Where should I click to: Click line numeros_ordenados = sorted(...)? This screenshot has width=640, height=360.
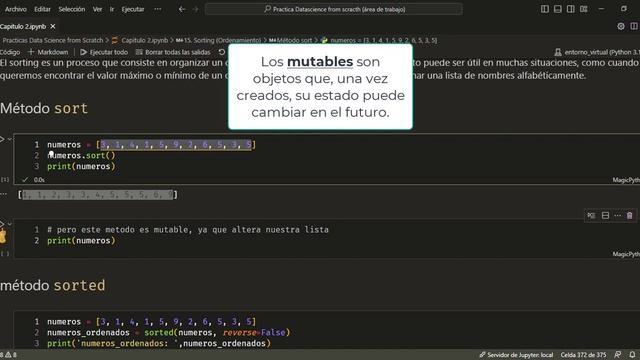click(169, 333)
